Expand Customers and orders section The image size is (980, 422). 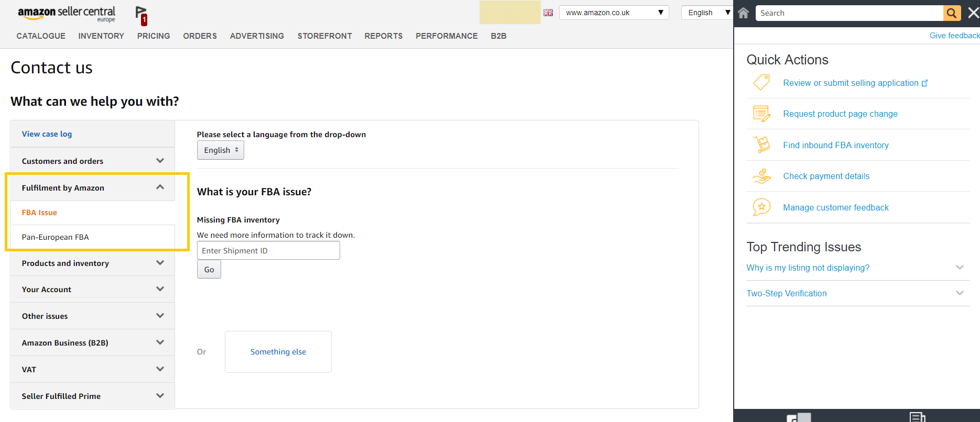(92, 161)
